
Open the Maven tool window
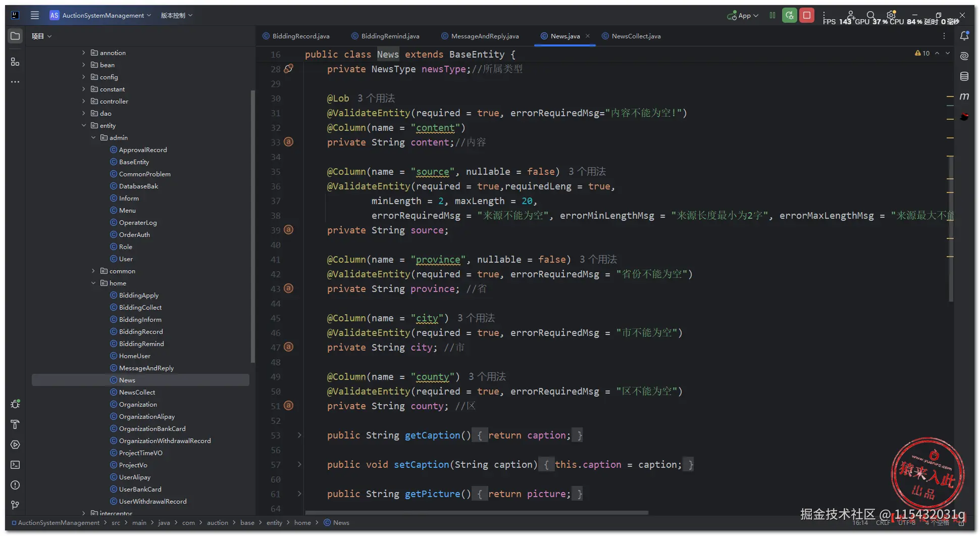[x=964, y=96]
